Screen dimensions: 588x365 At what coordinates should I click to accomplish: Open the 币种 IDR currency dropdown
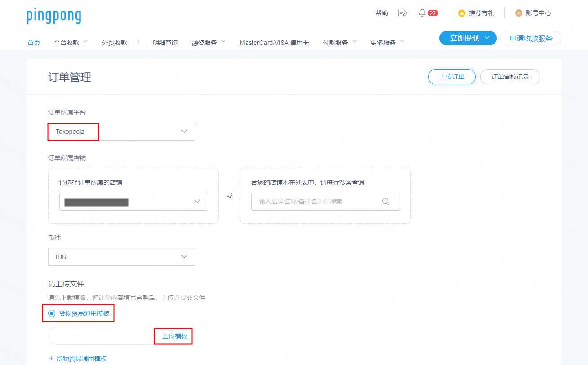tap(122, 257)
